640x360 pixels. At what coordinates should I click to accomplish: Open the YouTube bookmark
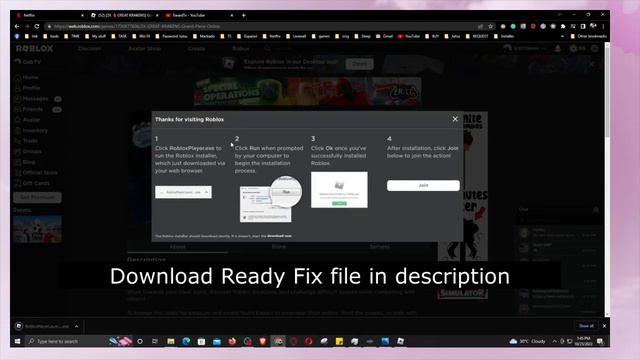[x=409, y=36]
